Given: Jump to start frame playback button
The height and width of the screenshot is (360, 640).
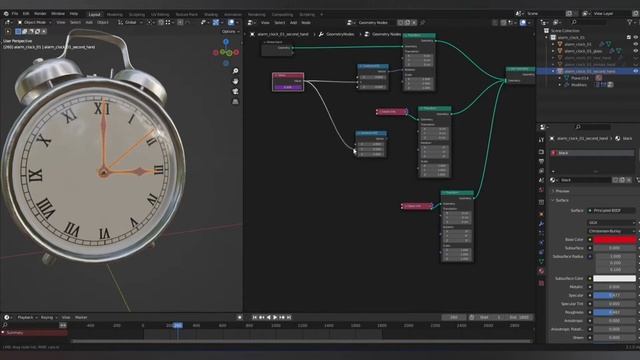Looking at the screenshot, I should pos(255,317).
